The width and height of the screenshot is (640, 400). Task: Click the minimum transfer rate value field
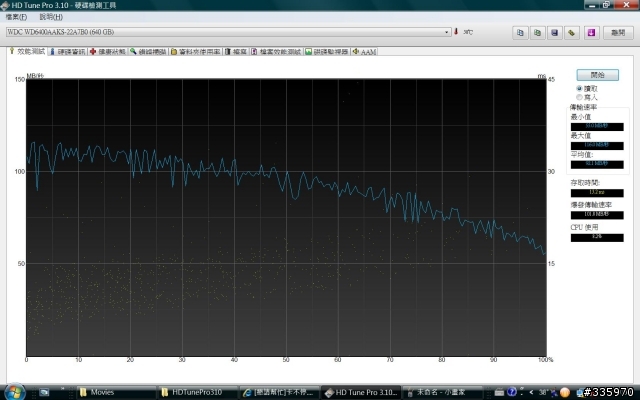(x=597, y=127)
